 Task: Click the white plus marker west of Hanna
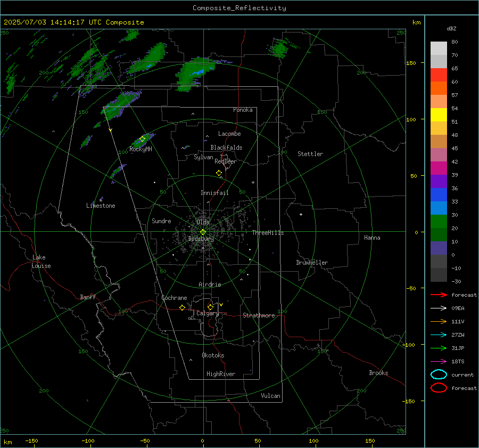[x=301, y=214]
